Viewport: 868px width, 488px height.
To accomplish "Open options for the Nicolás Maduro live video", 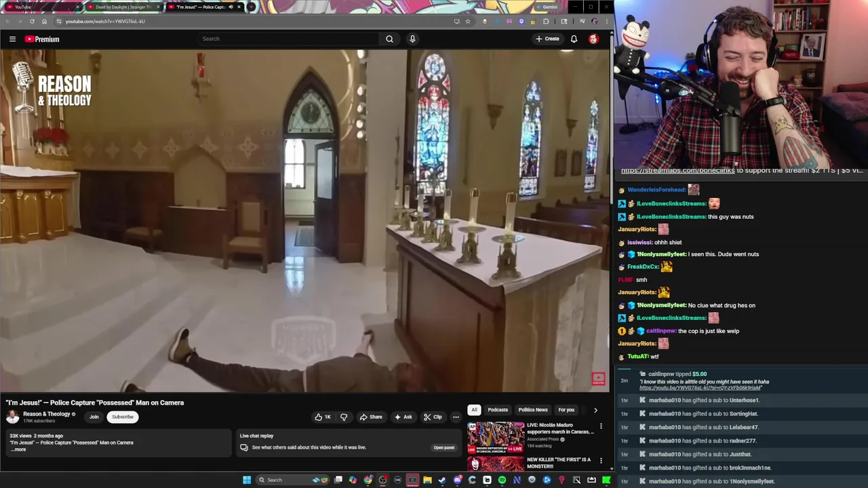I will coord(601,426).
